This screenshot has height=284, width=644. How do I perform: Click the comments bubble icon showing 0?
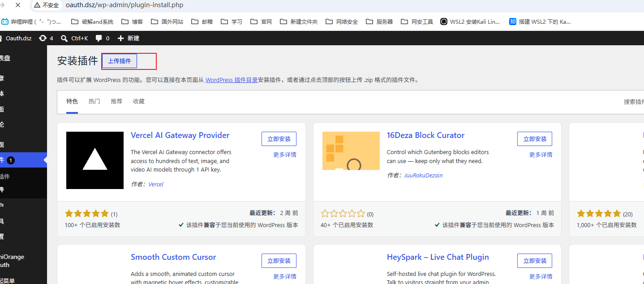[x=103, y=38]
